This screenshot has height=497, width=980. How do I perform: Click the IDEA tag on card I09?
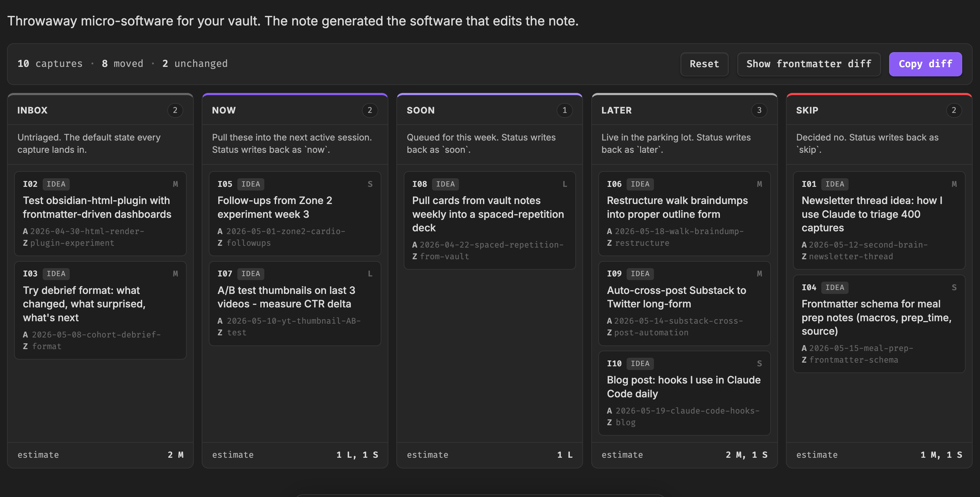(x=640, y=274)
